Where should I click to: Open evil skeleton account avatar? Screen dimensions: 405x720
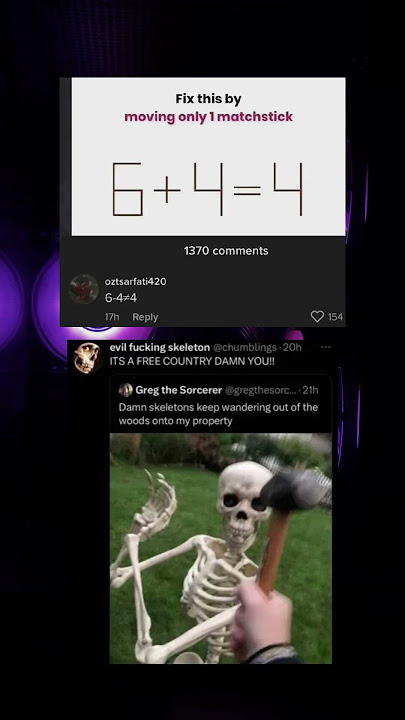click(86, 356)
